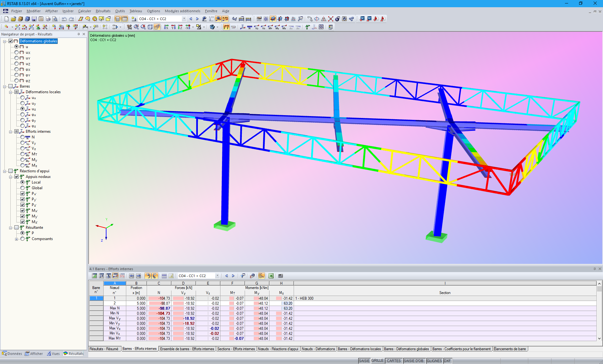
Task: Click view in X direction icon
Action: pyautogui.click(x=166, y=27)
